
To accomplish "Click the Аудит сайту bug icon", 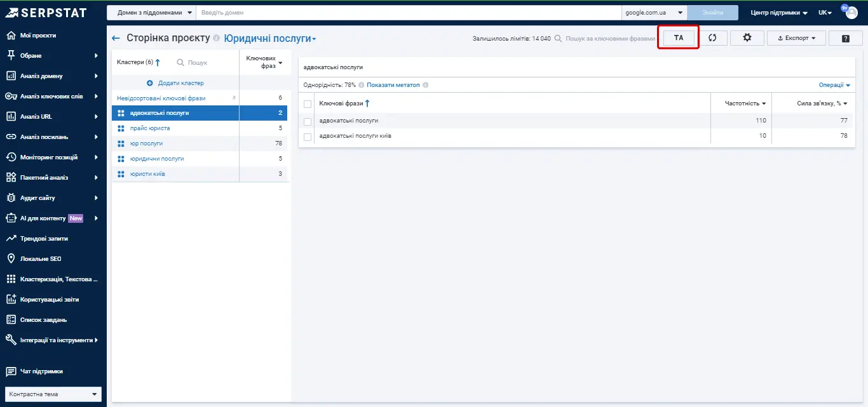I will coord(11,198).
